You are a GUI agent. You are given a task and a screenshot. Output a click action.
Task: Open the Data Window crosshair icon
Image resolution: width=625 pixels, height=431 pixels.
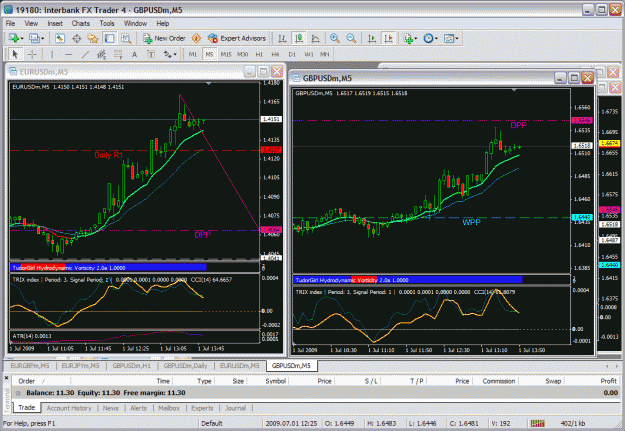pyautogui.click(x=77, y=38)
